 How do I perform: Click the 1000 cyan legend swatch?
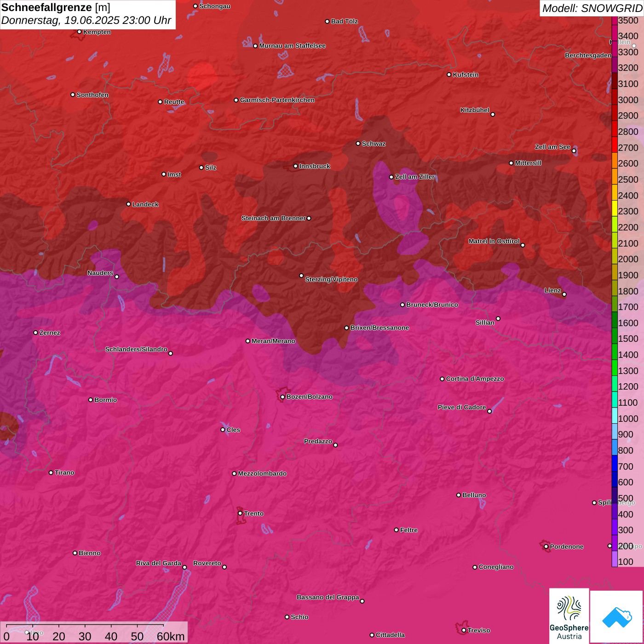pos(615,415)
